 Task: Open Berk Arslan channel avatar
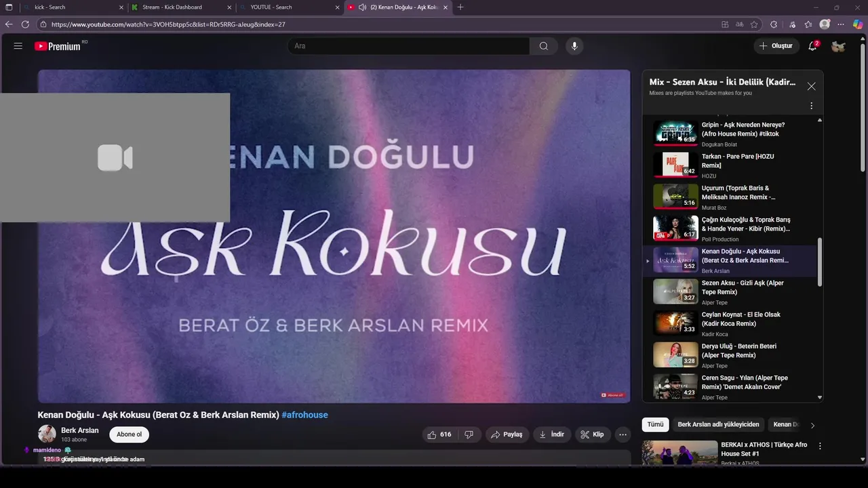tap(47, 434)
